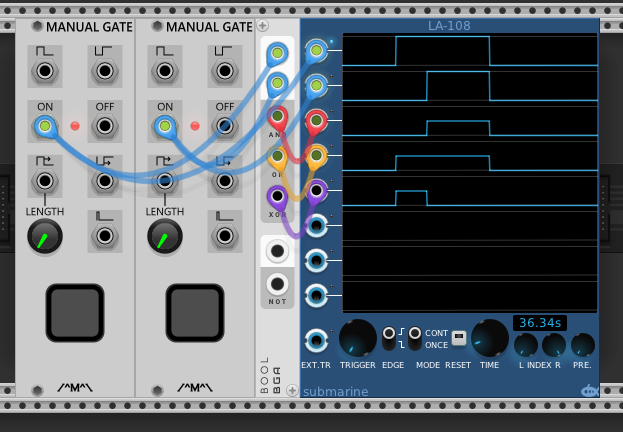Turn the TRIGGER knob on LA-108
This screenshot has height=432, width=623.
tap(358, 338)
